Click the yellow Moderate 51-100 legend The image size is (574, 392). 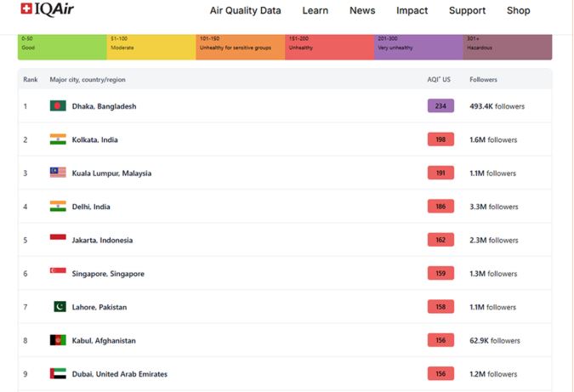pyautogui.click(x=151, y=47)
